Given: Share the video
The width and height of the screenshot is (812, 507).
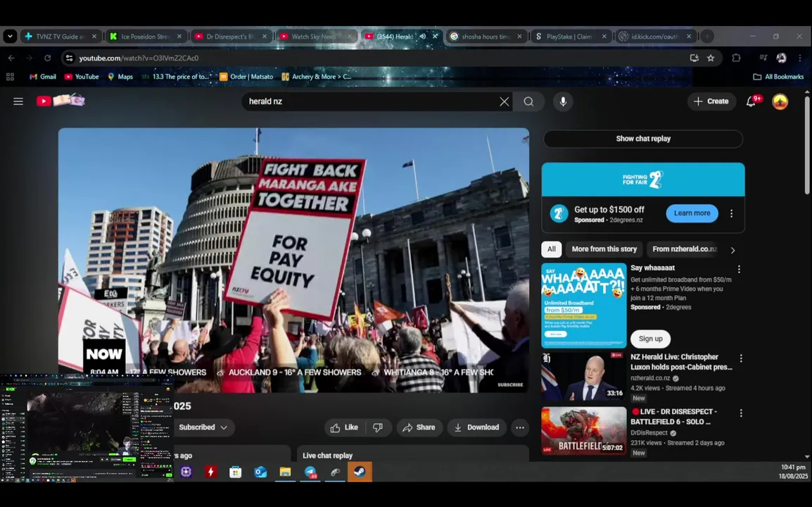Looking at the screenshot, I should (x=419, y=427).
